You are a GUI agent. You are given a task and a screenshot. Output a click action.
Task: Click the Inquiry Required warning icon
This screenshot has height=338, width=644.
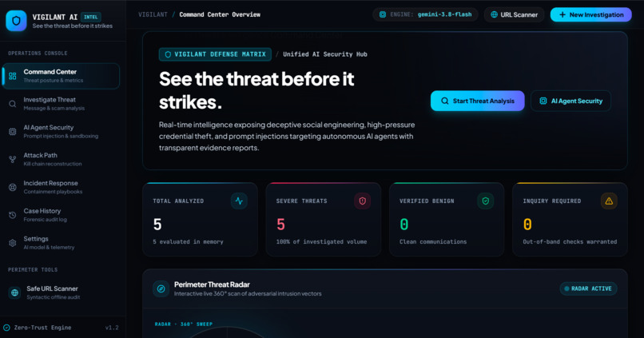click(609, 201)
